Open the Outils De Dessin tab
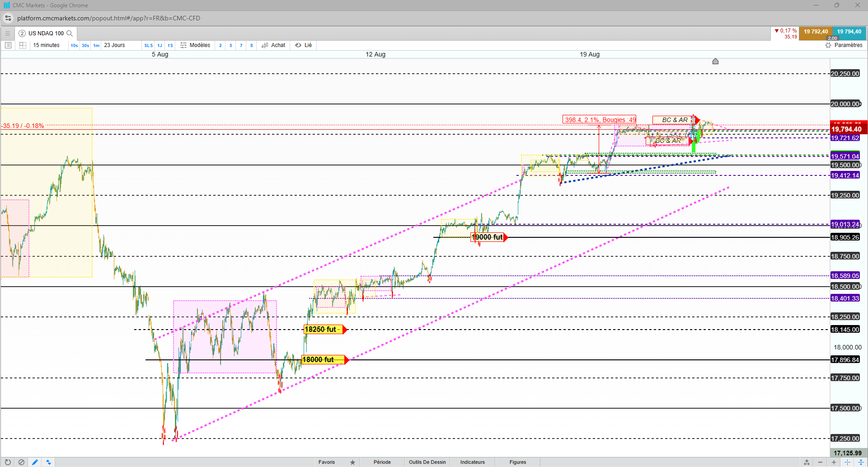Image resolution: width=868 pixels, height=467 pixels. 427,462
